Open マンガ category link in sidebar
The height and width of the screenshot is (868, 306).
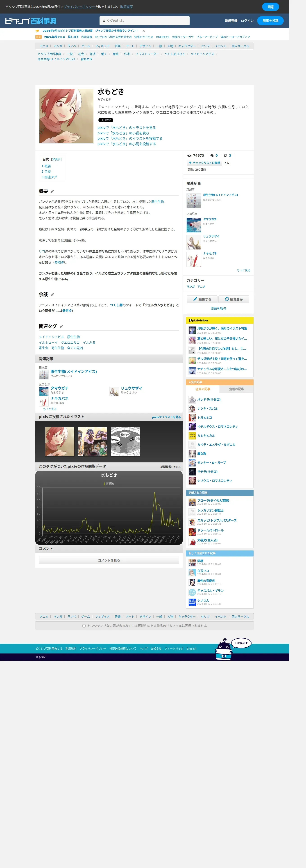point(190,287)
